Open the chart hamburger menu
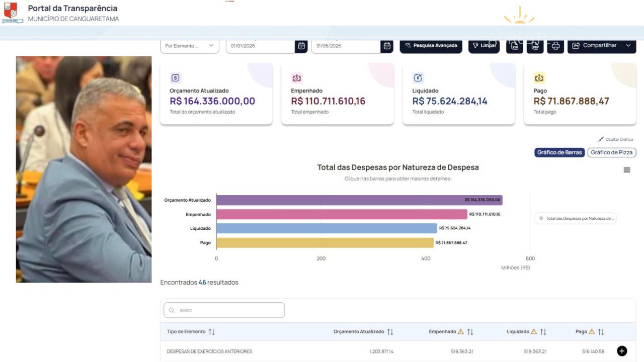The height and width of the screenshot is (362, 644). pos(627,170)
